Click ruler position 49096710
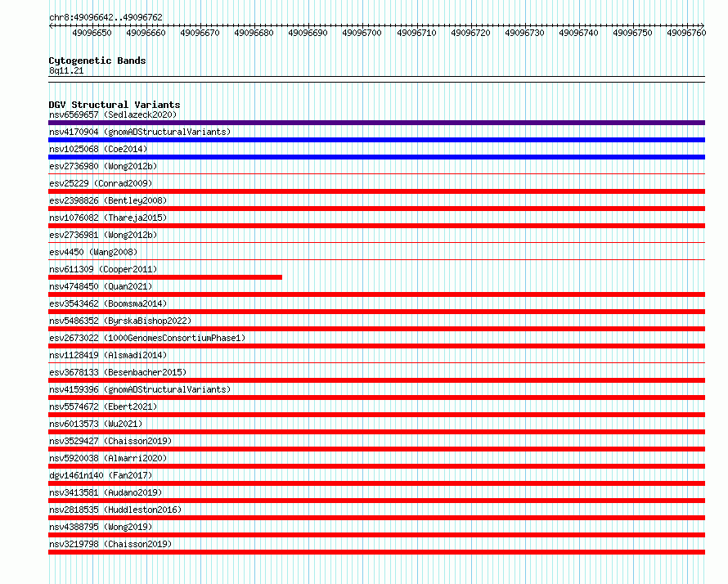The height and width of the screenshot is (584, 728). click(x=416, y=33)
